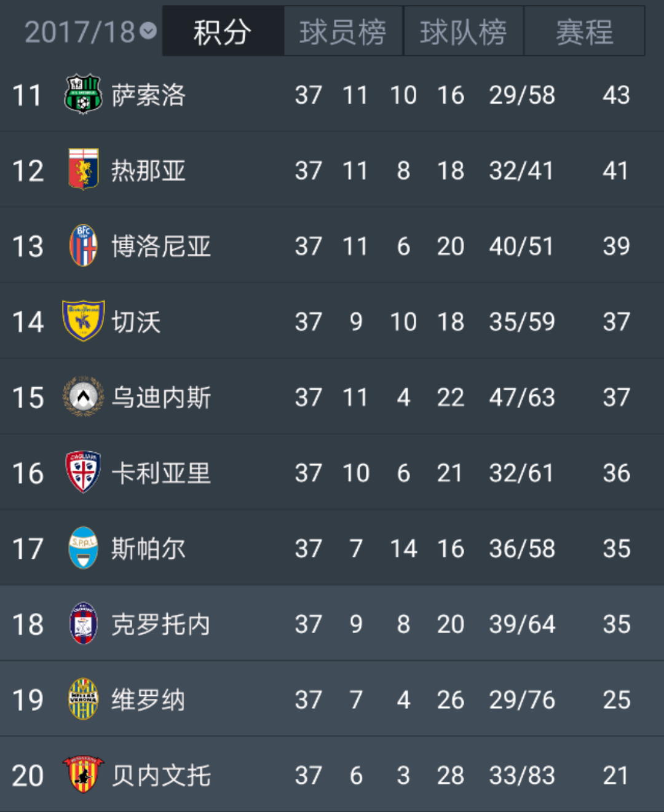Click the Cagliari (卡利亚里) club crest
The height and width of the screenshot is (812, 664).
[x=83, y=472]
